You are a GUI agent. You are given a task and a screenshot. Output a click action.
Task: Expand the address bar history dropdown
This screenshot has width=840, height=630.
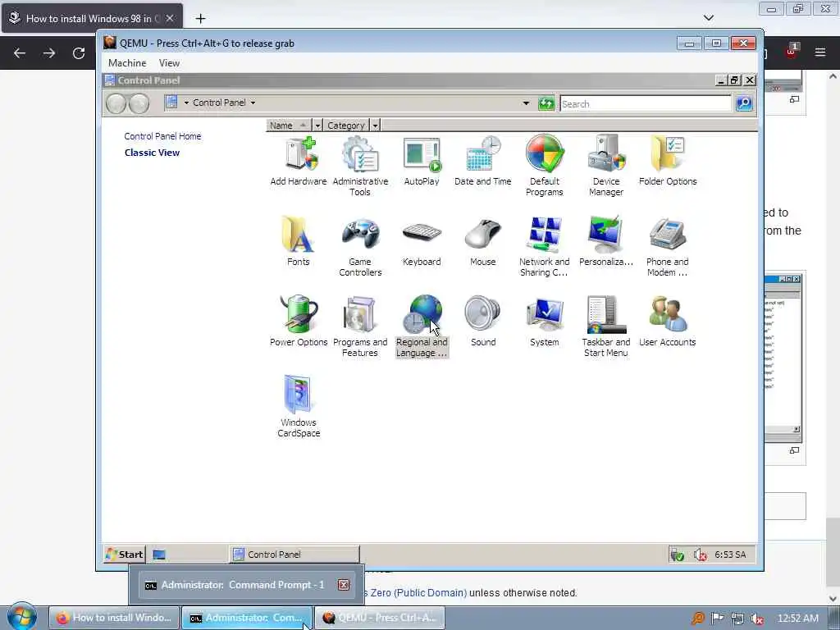pyautogui.click(x=526, y=103)
